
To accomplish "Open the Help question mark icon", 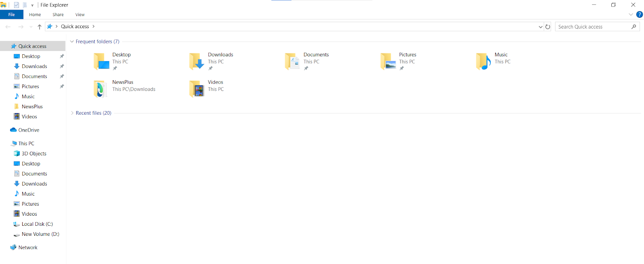I will click(x=639, y=14).
